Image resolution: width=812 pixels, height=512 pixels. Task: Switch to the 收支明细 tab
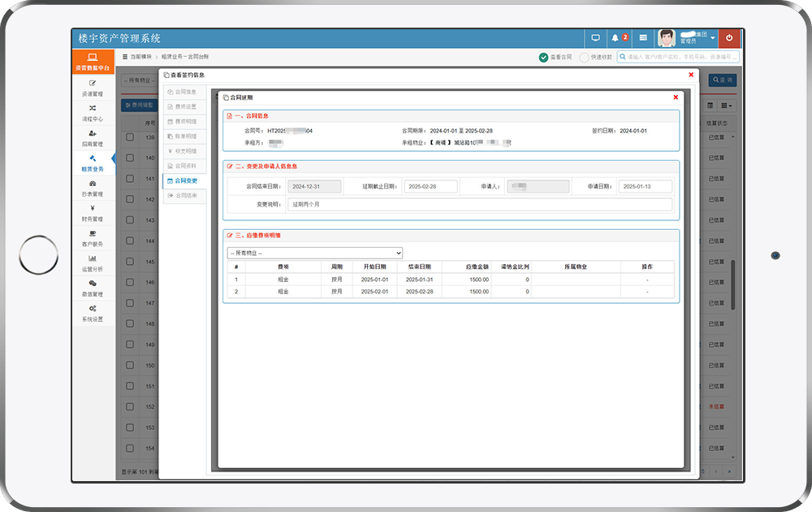pyautogui.click(x=185, y=151)
